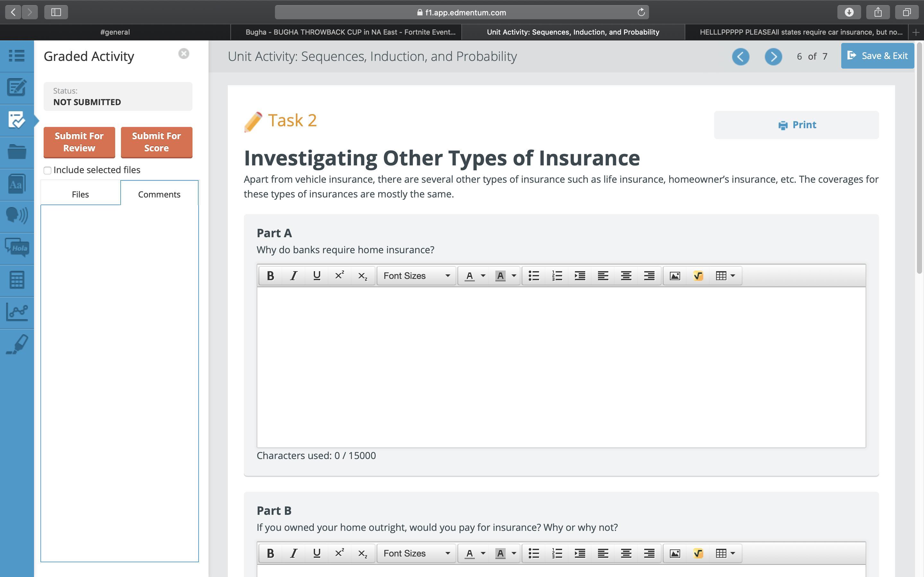Check Include selected files checkbox
Viewport: 924px width, 577px height.
(47, 170)
